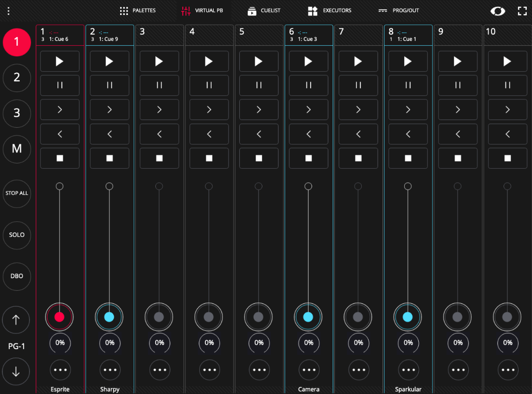Stop playback 5
Screen dimensions: 532x394
tap(259, 158)
